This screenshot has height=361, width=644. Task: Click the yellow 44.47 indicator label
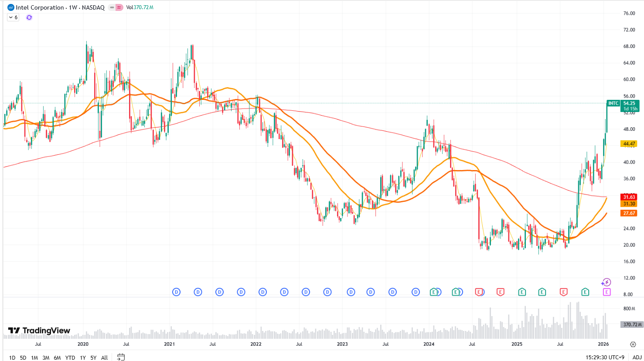point(629,143)
